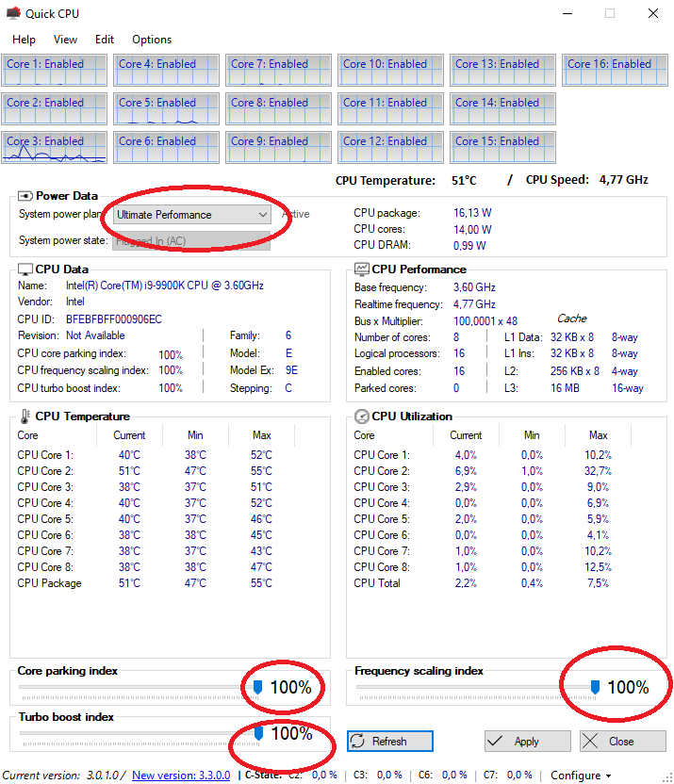
Task: Click the Current version 3.0.1.0 text
Action: 64,775
